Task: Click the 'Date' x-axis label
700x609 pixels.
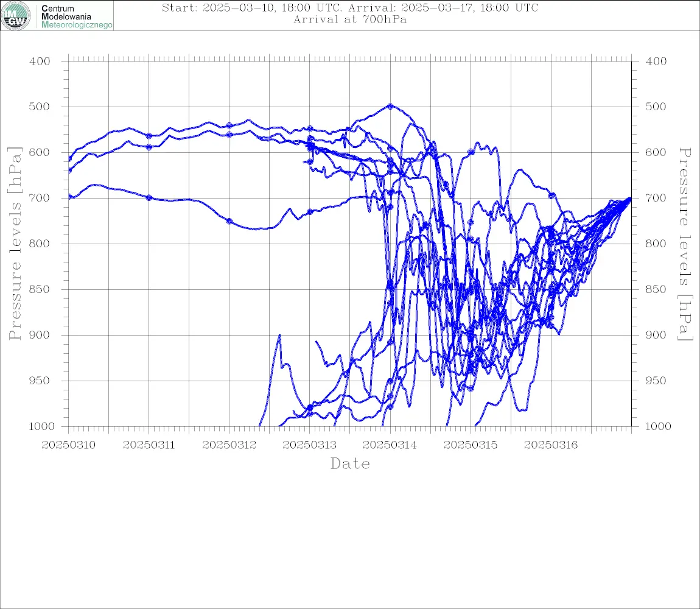Action: coord(350,463)
